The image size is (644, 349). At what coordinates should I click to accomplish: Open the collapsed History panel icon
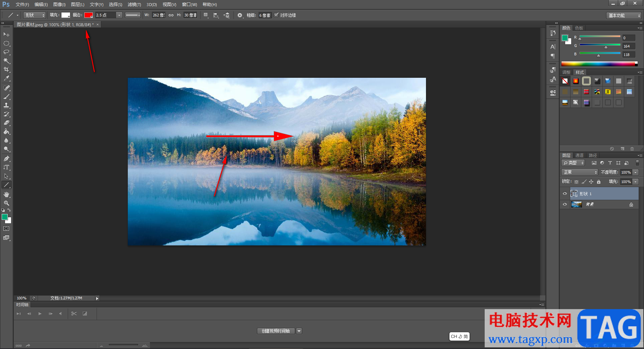pyautogui.click(x=553, y=33)
